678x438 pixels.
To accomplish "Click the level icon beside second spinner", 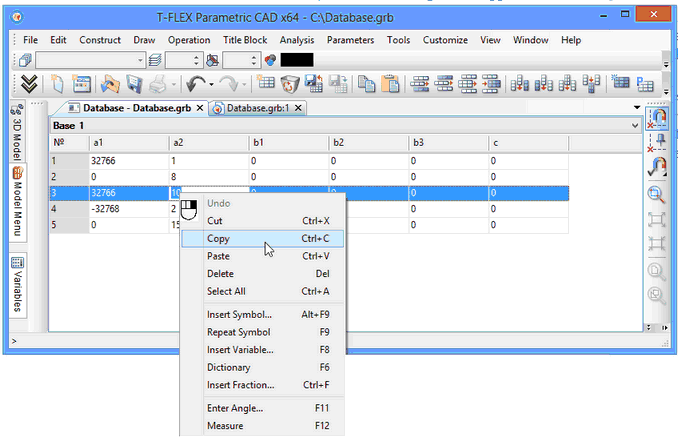I will tap(212, 60).
